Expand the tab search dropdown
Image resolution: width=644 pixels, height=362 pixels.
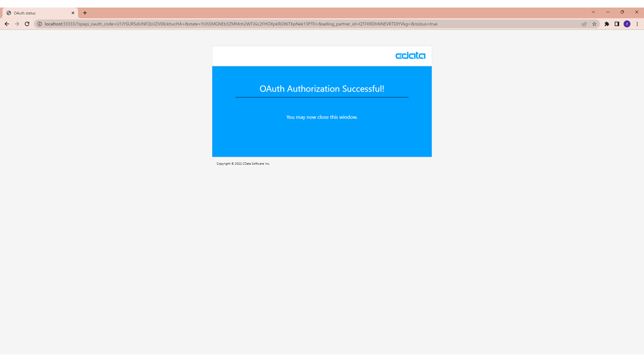point(593,12)
